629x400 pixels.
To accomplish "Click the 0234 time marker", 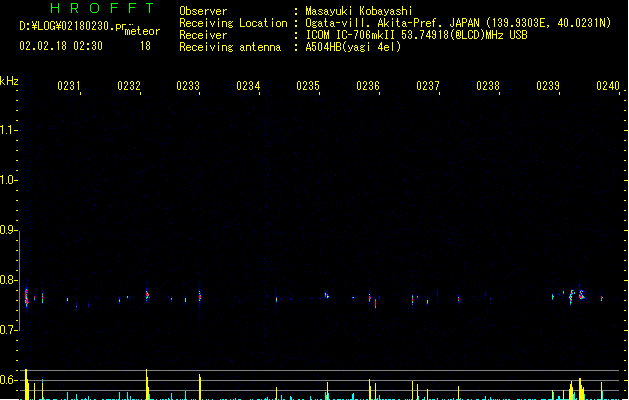I will click(x=248, y=85).
